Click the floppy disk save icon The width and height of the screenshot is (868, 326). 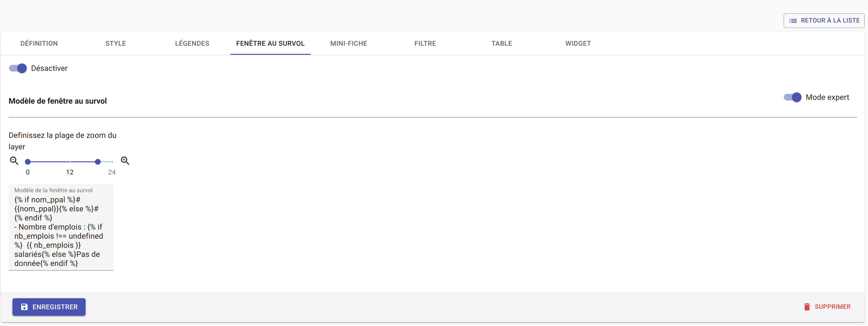24,307
